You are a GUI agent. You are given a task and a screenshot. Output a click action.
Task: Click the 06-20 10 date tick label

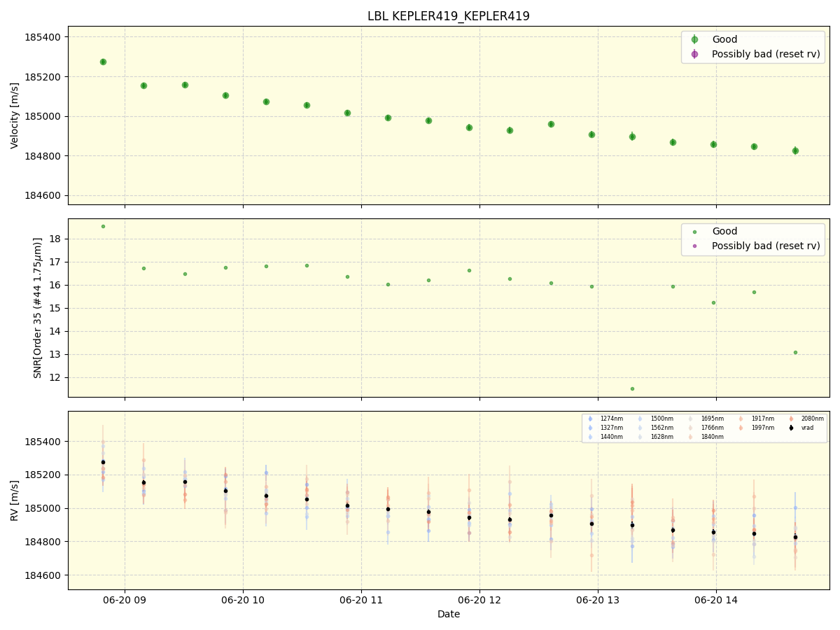(x=243, y=600)
